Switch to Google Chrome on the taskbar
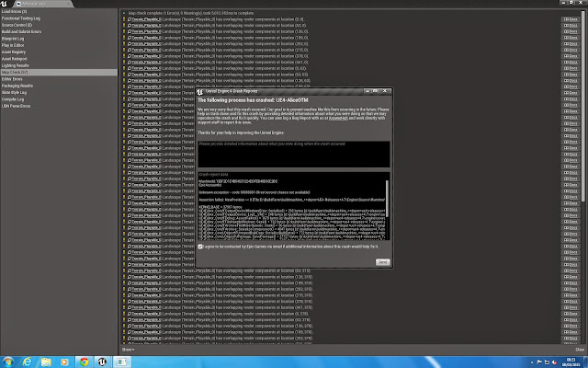Image resolution: width=588 pixels, height=368 pixels. coord(84,362)
